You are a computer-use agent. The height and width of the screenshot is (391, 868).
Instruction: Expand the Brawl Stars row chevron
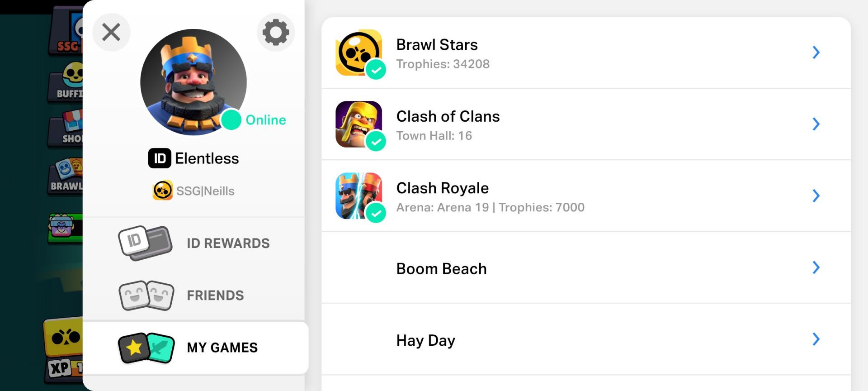coord(816,52)
